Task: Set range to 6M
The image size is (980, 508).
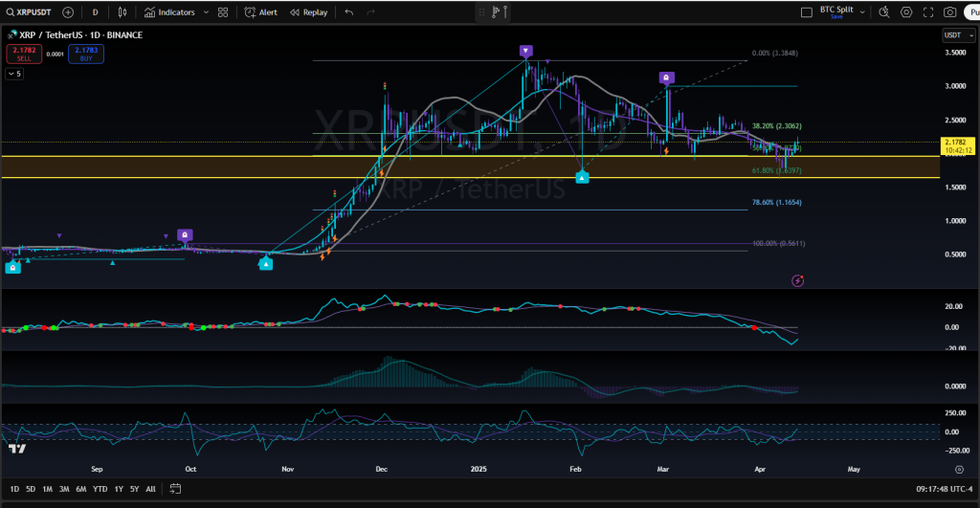Action: click(x=80, y=489)
